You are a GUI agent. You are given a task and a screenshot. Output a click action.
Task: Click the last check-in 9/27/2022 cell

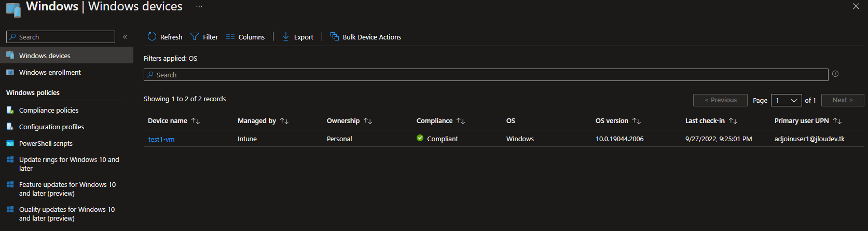[719, 139]
